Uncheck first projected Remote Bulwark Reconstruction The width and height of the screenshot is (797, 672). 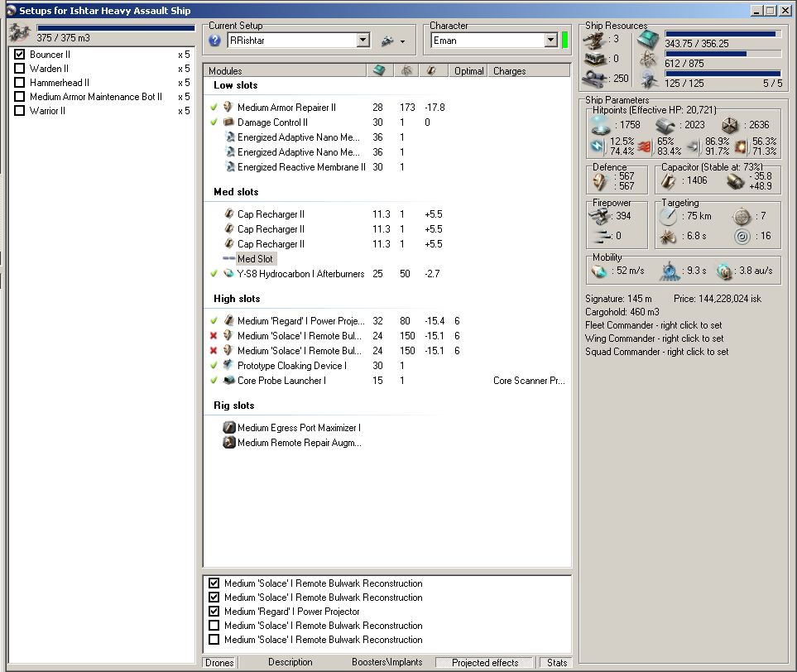click(214, 583)
